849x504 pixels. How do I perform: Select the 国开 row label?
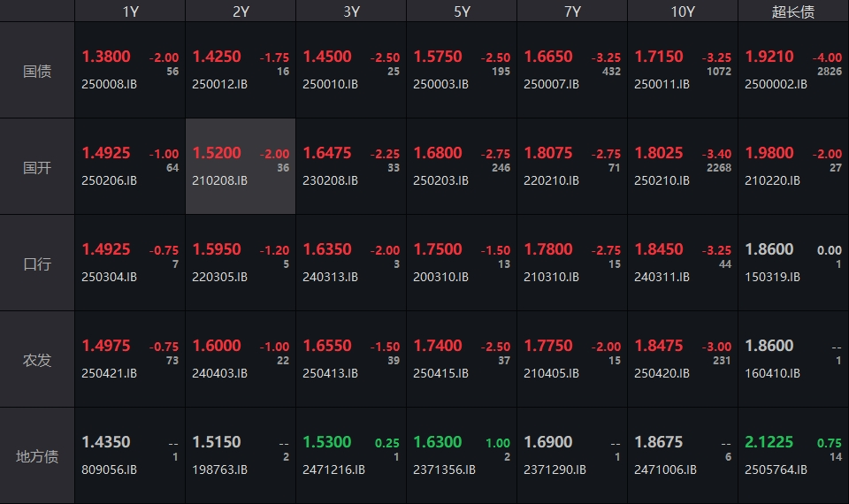tap(37, 167)
